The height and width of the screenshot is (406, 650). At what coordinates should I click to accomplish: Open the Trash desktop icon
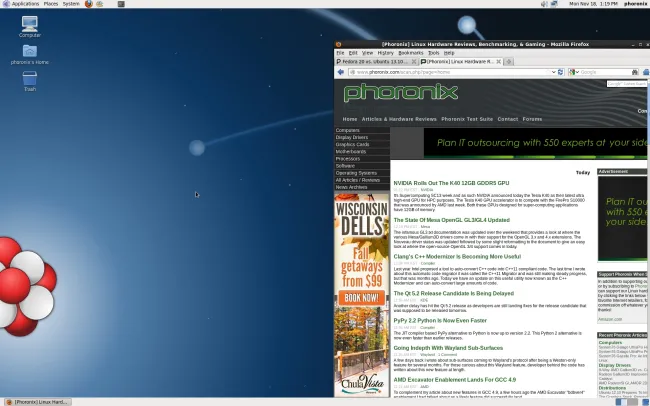29,81
